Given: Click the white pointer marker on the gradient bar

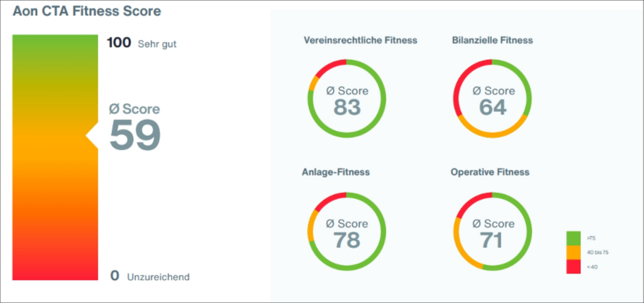Looking at the screenshot, I should pos(92,134).
